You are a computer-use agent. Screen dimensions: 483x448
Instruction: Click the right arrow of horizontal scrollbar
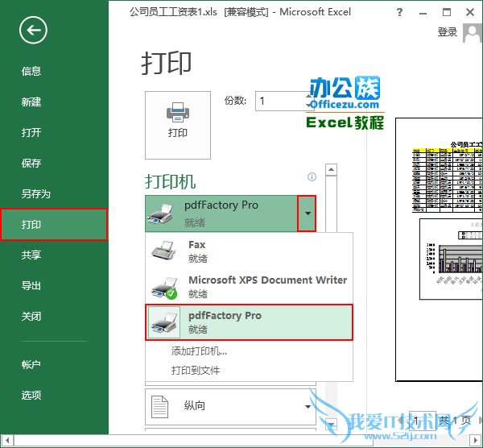coord(475,440)
